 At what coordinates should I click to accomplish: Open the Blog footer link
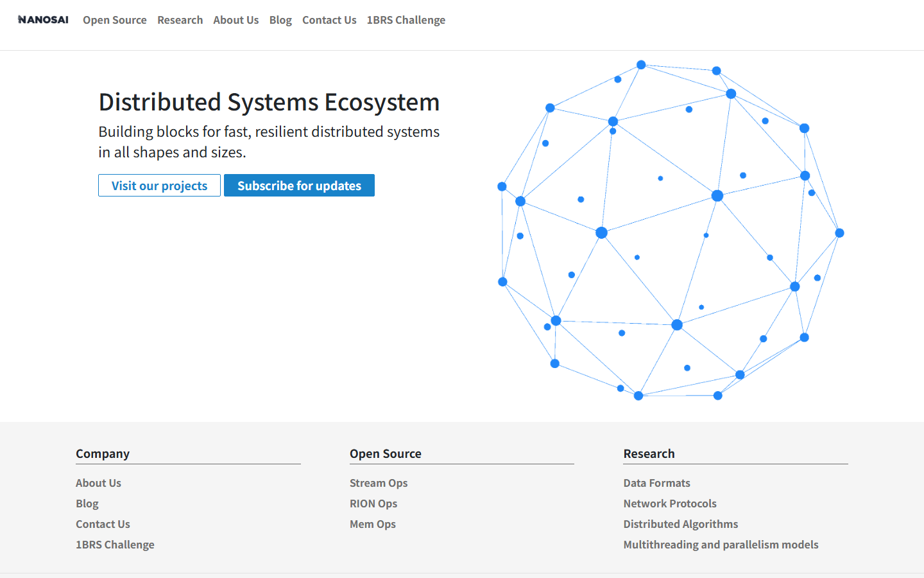87,504
